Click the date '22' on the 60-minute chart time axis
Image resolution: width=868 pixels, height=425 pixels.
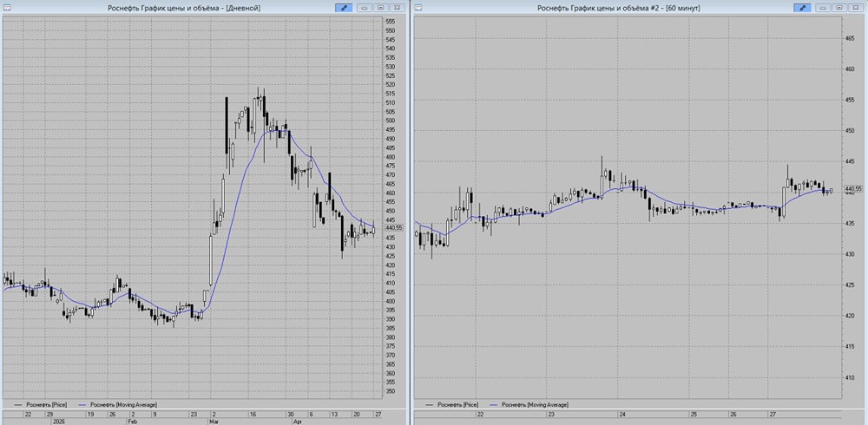pos(480,414)
